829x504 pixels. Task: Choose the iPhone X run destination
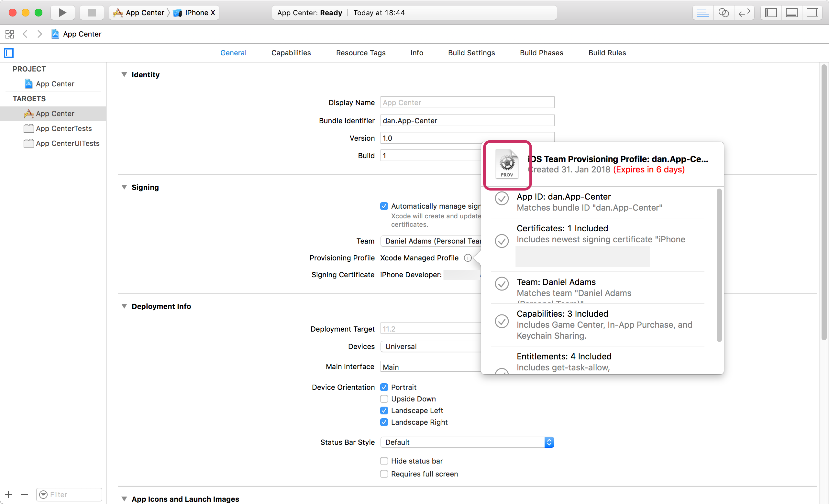click(x=194, y=13)
